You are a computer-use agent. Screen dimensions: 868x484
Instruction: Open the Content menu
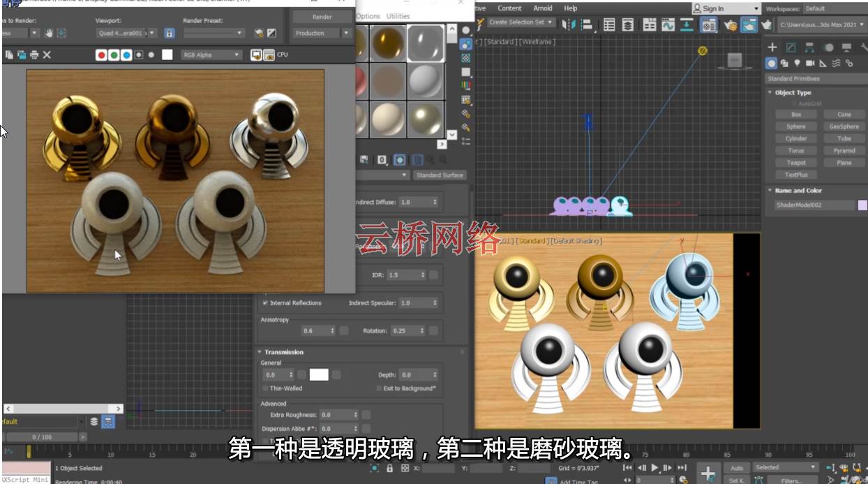(x=509, y=8)
